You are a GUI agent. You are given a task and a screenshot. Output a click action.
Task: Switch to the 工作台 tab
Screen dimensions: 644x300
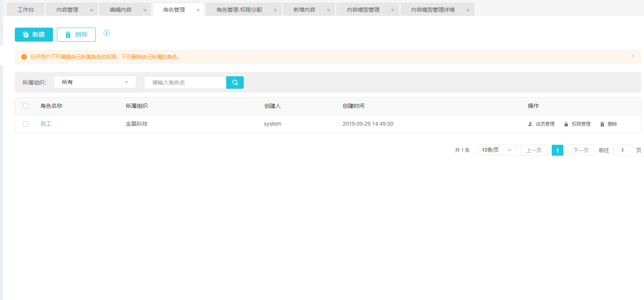(26, 10)
